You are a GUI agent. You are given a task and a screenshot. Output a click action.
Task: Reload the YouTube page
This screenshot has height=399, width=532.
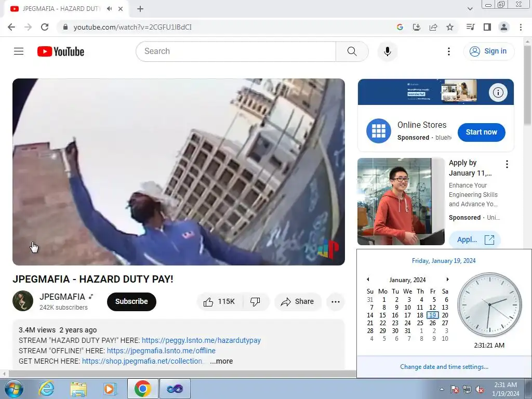tap(45, 27)
